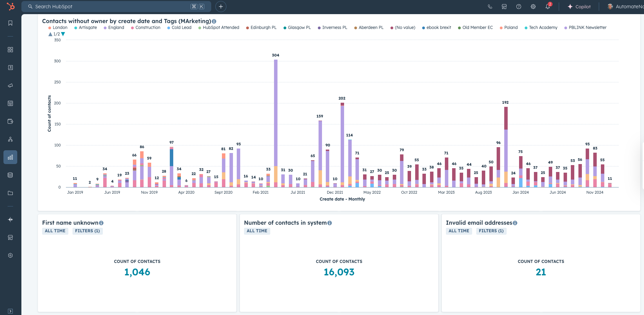Toggle Poland series in legend
Image resolution: width=644 pixels, height=315 pixels.
coord(509,28)
